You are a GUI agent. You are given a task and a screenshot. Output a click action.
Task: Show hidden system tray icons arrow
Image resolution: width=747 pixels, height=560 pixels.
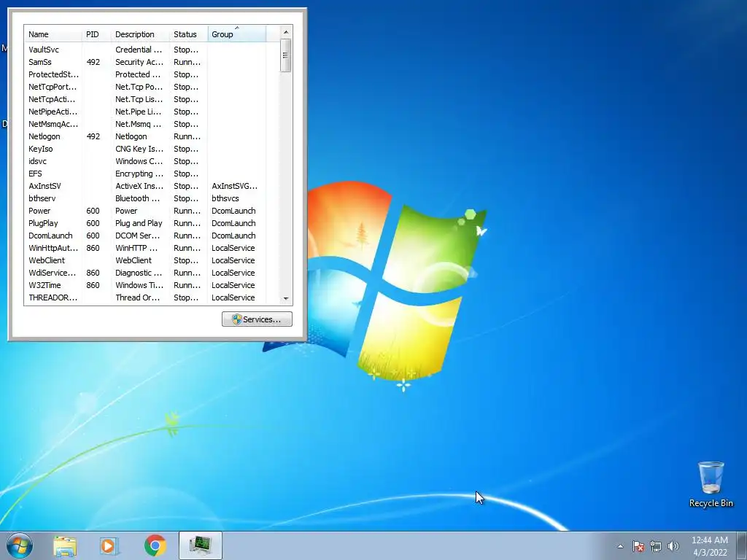620,546
